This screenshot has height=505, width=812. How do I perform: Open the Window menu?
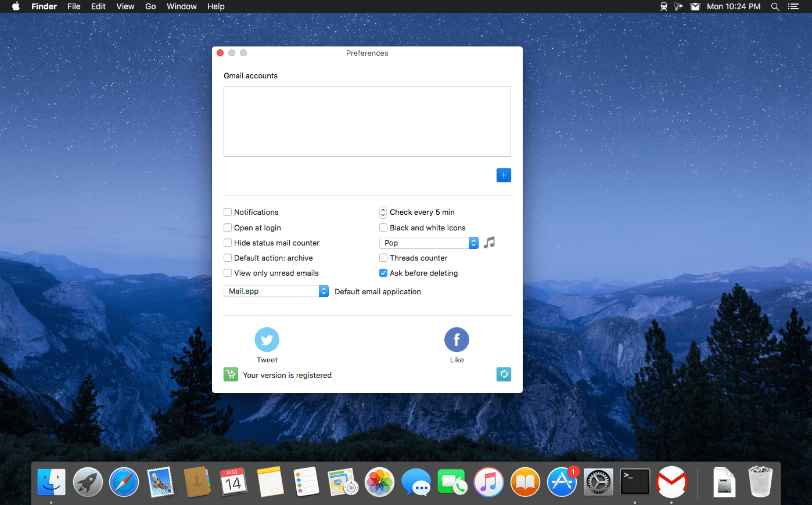pos(181,6)
